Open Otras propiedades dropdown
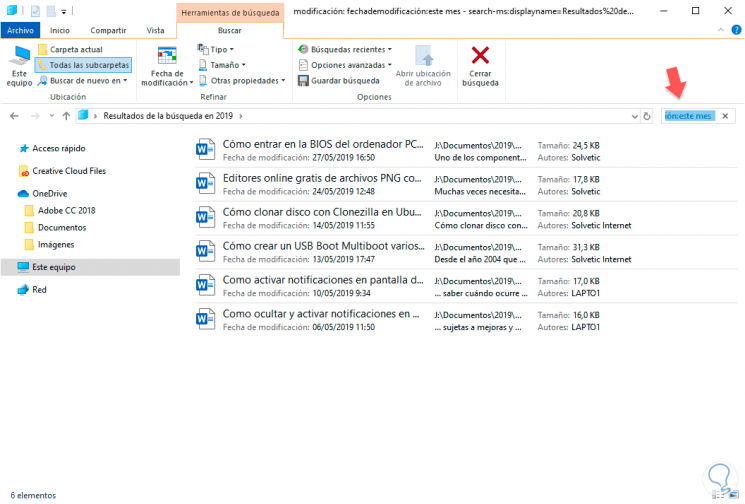745x504 pixels. click(242, 81)
